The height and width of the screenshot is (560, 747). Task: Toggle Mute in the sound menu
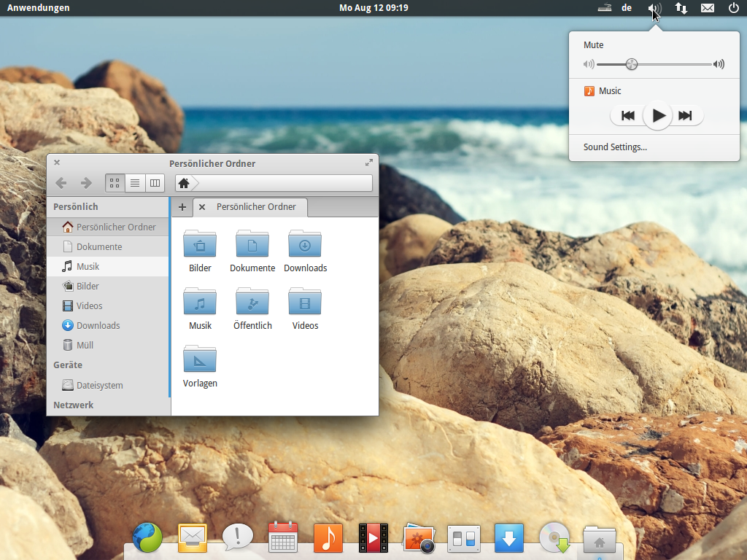click(x=594, y=45)
